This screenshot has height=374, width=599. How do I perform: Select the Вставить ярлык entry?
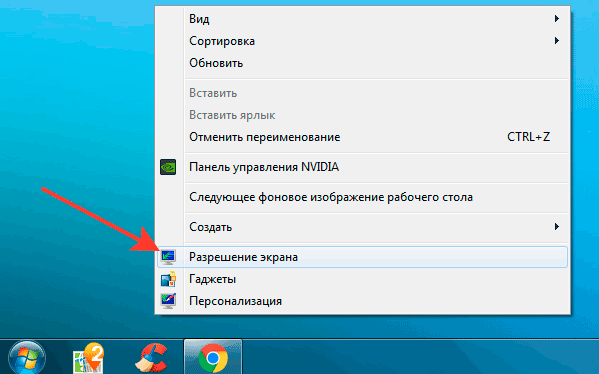[362, 115]
